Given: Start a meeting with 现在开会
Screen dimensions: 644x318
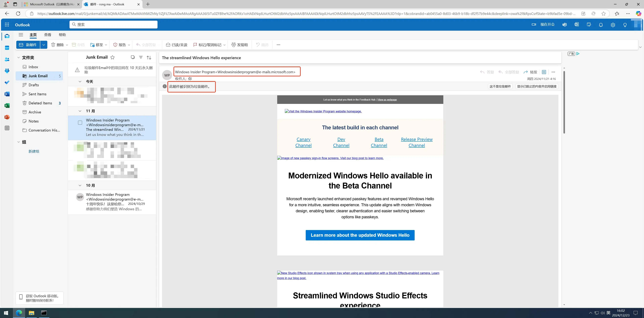Looking at the screenshot, I should [543, 24].
